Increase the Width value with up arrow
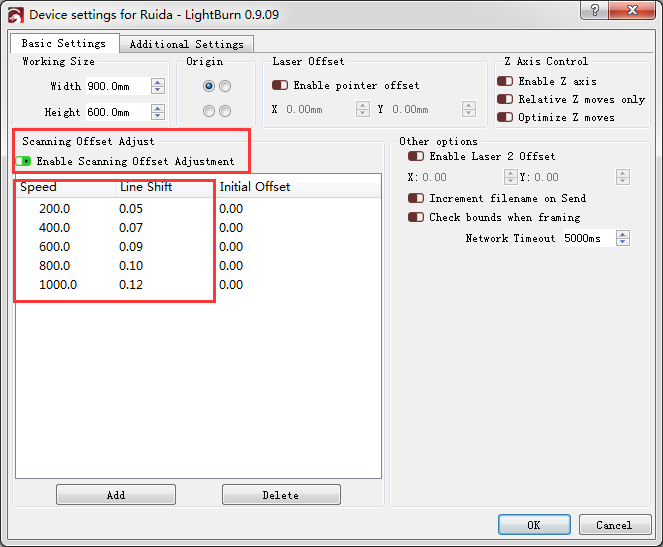663x547 pixels. tap(158, 82)
